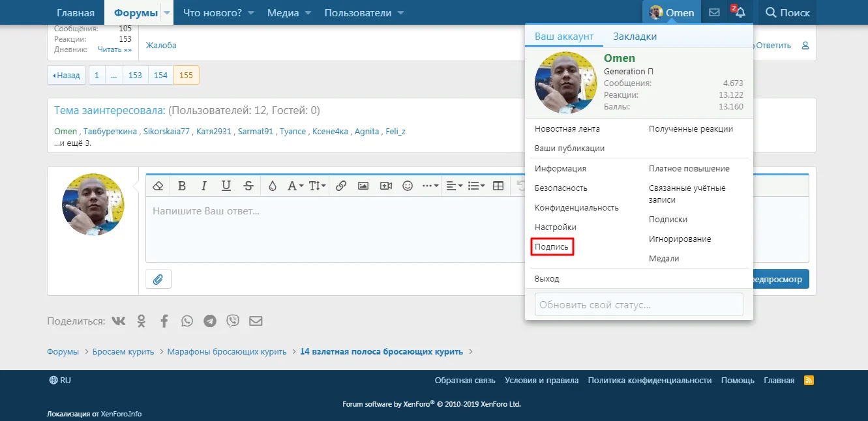Open the text color droplet picker
868x421 pixels.
click(273, 186)
